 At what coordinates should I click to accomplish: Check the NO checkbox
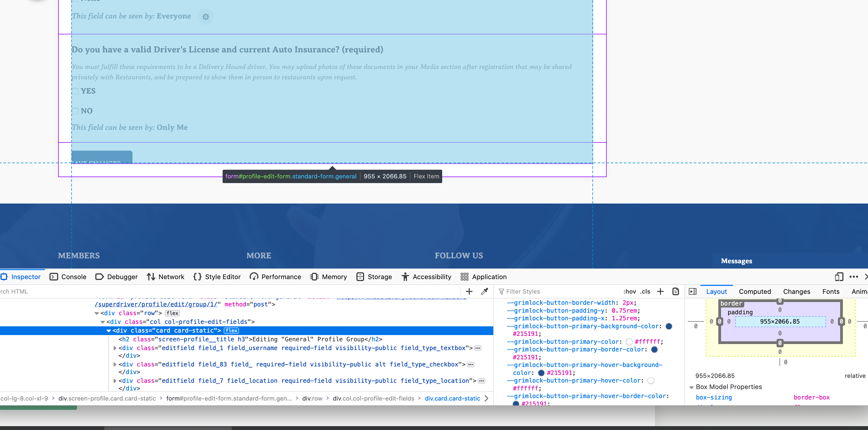[x=75, y=111]
